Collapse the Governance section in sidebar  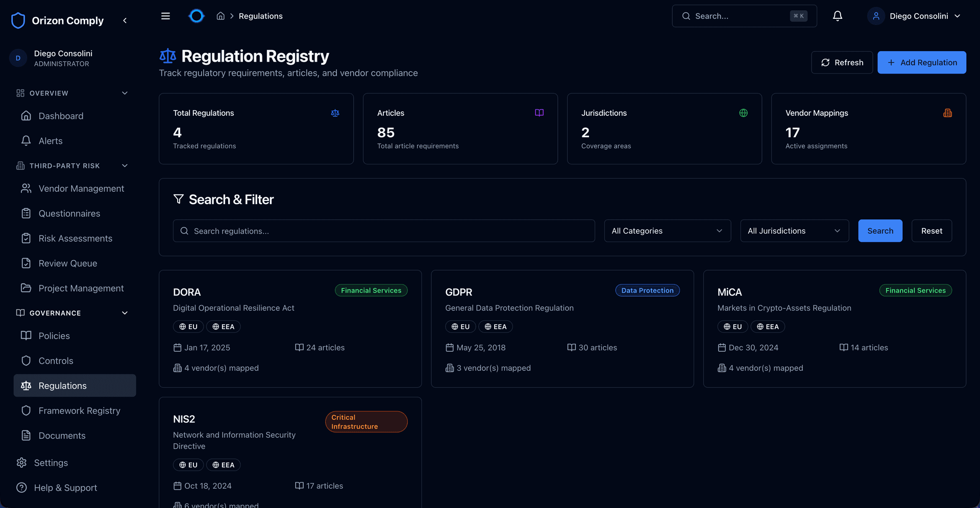pyautogui.click(x=125, y=313)
